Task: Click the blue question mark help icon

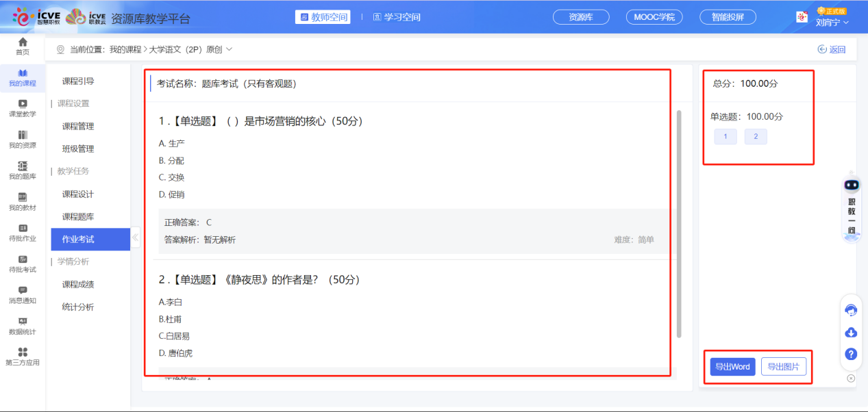Action: pyautogui.click(x=850, y=355)
